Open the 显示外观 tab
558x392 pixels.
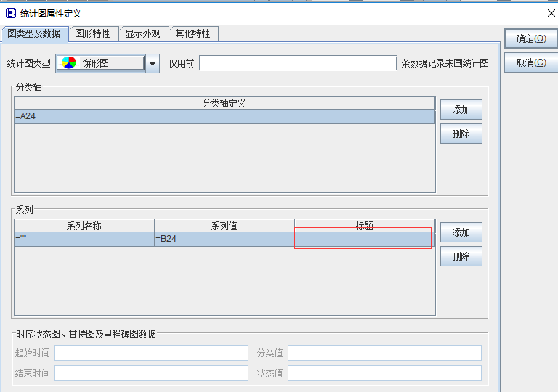pos(143,34)
